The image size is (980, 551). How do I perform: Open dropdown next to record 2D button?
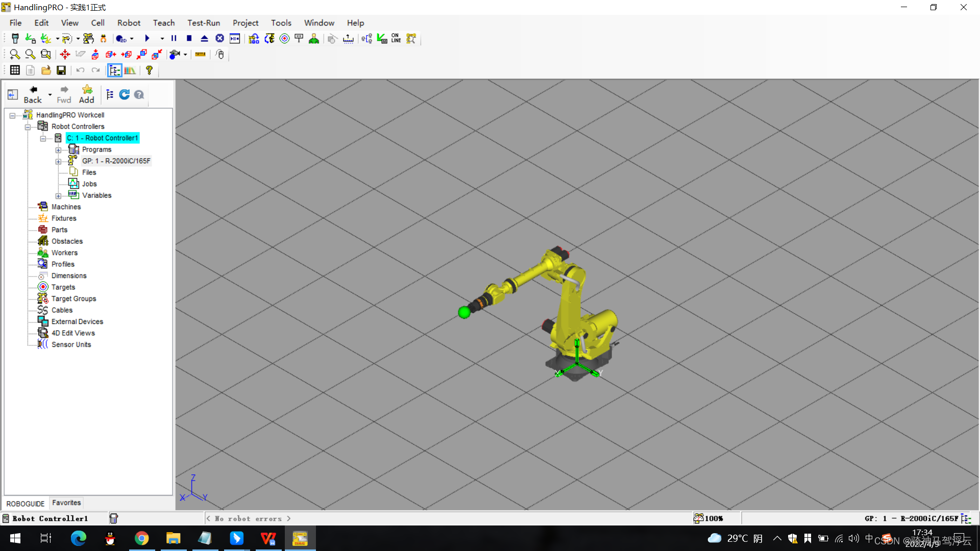tap(132, 39)
